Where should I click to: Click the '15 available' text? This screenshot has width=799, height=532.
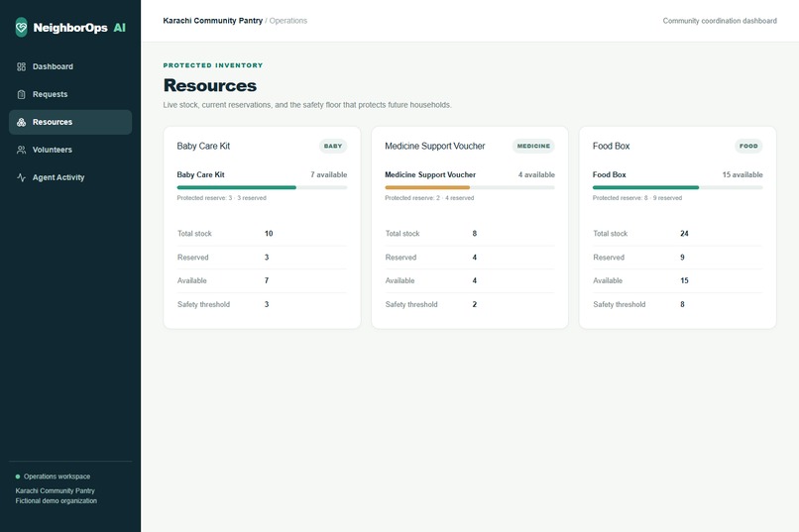pyautogui.click(x=742, y=174)
